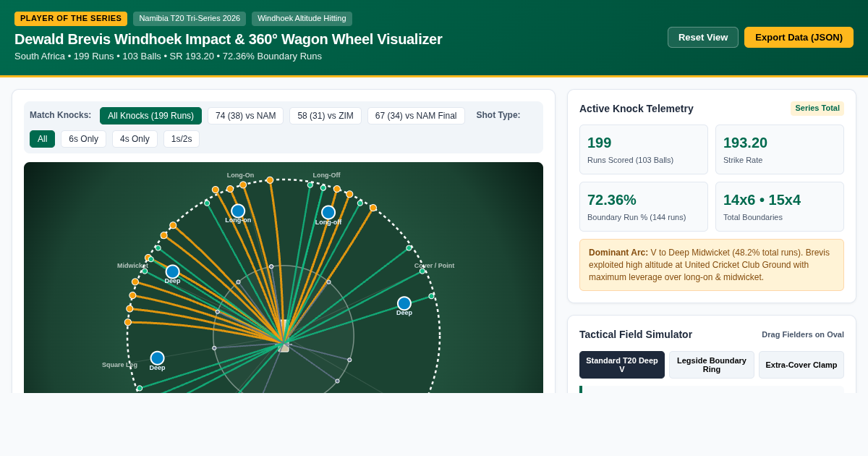
Task: Select the All shot type filter
Action: [x=42, y=139]
